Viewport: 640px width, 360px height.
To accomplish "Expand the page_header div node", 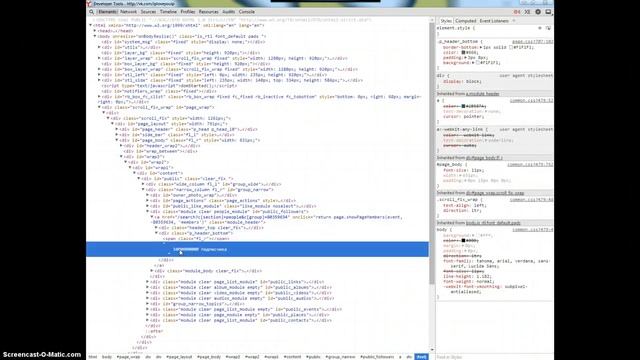I will pos(117,129).
